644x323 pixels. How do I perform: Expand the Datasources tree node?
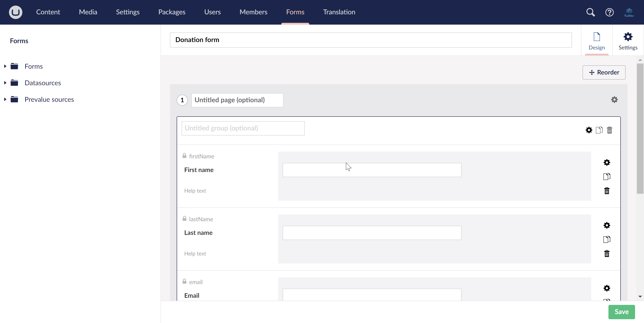[x=5, y=83]
